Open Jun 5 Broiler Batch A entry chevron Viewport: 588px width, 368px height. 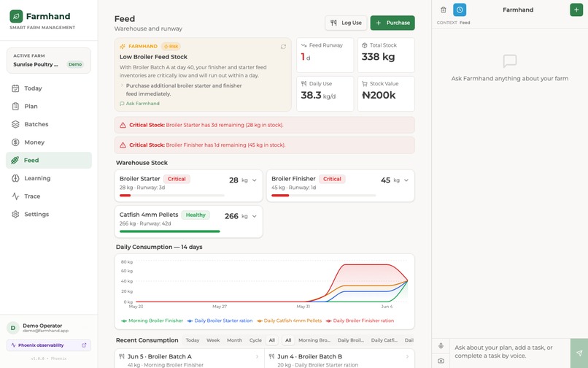pos(258,357)
